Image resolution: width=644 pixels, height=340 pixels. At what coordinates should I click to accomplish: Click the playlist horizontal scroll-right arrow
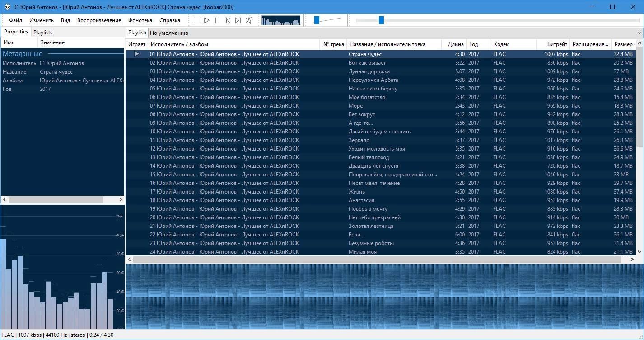tap(632, 260)
